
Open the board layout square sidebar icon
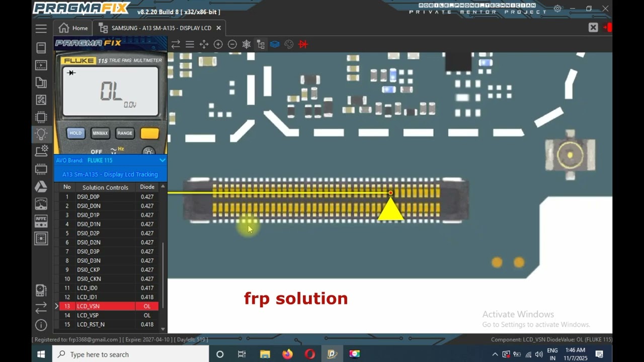tap(41, 238)
